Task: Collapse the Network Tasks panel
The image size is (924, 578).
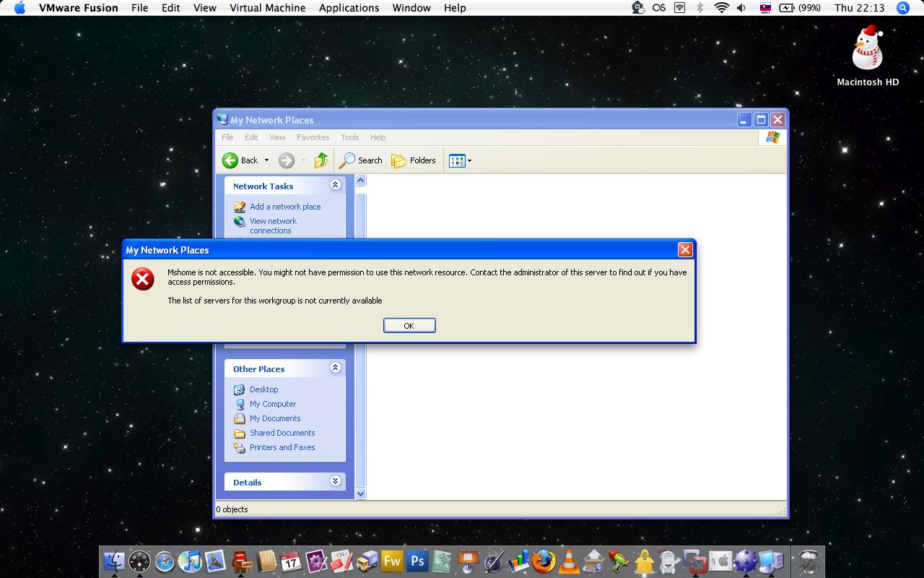Action: (x=335, y=185)
